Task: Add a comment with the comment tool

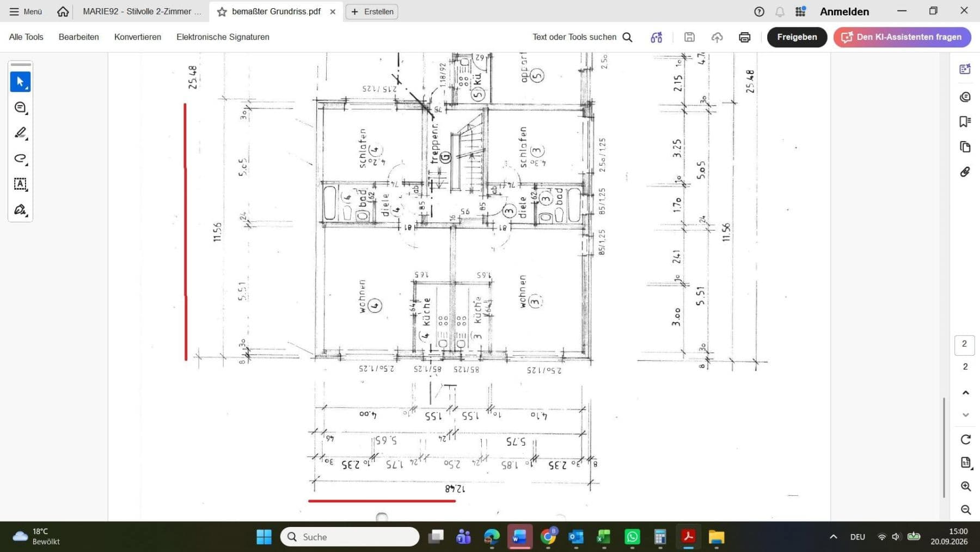Action: pyautogui.click(x=20, y=107)
